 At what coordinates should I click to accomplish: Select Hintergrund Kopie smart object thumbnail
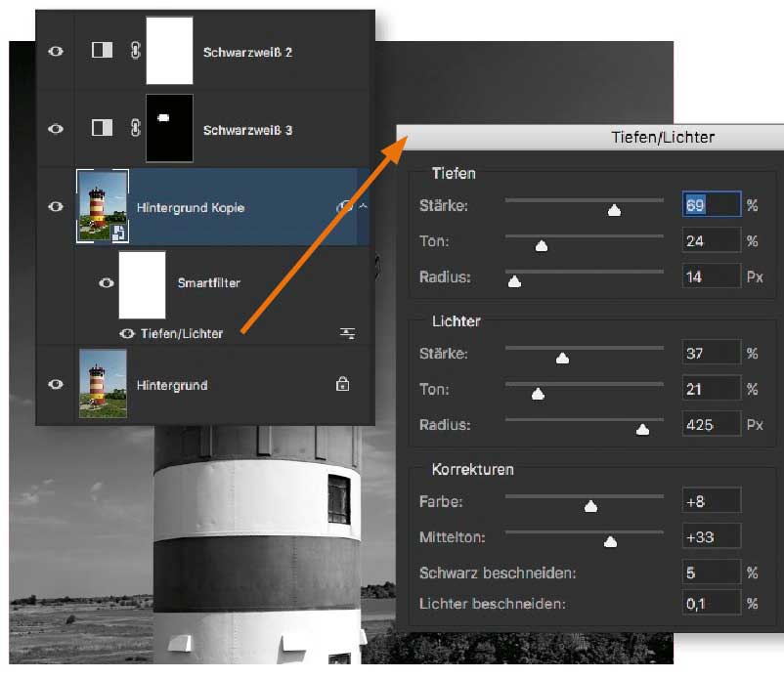(103, 206)
